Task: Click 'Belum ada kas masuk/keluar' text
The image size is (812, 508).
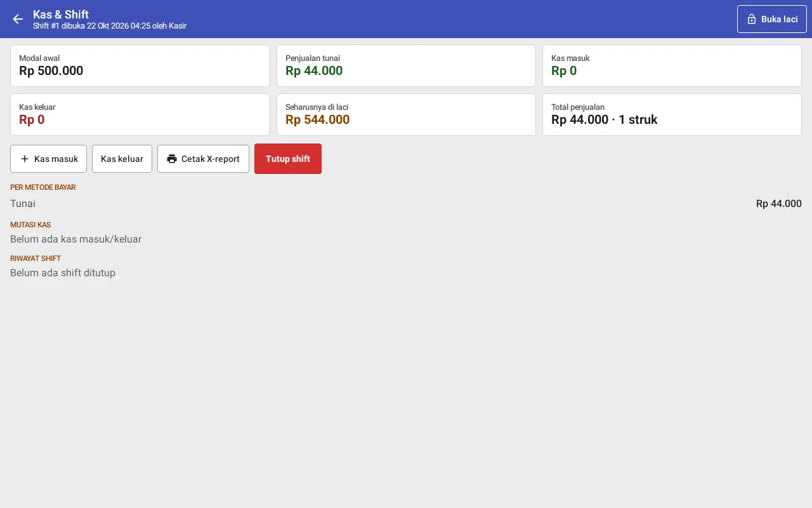Action: (x=76, y=239)
